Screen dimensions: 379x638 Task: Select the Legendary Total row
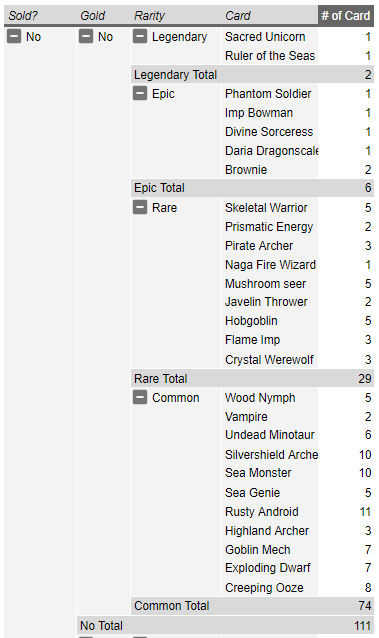pyautogui.click(x=252, y=74)
